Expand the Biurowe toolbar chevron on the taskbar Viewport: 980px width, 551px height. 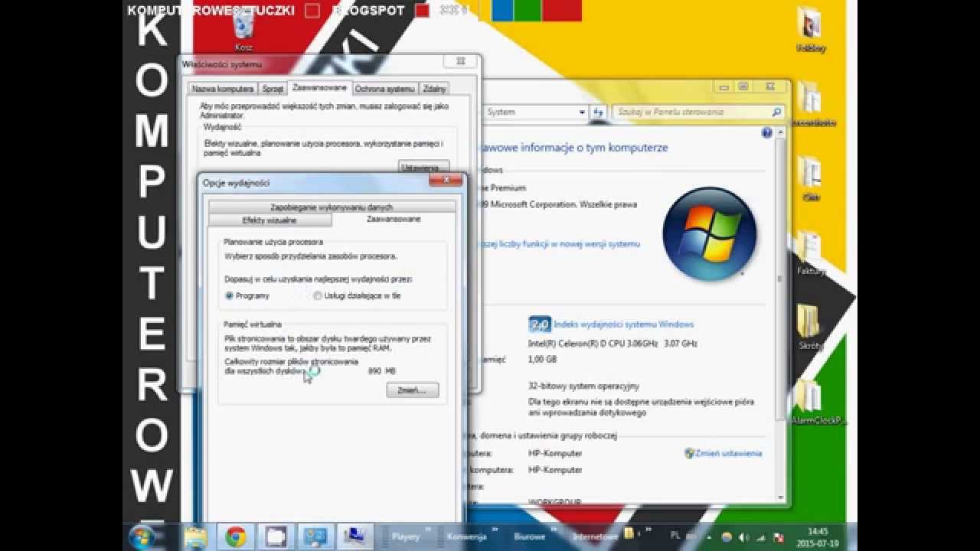pos(553,530)
